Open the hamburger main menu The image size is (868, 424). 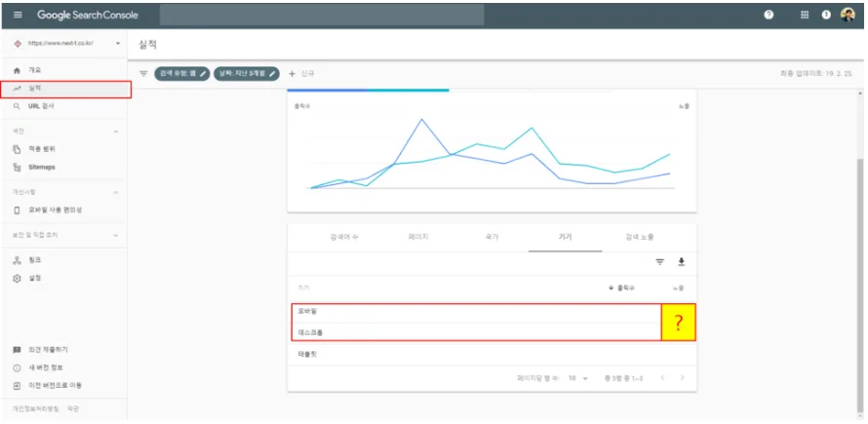pos(18,16)
